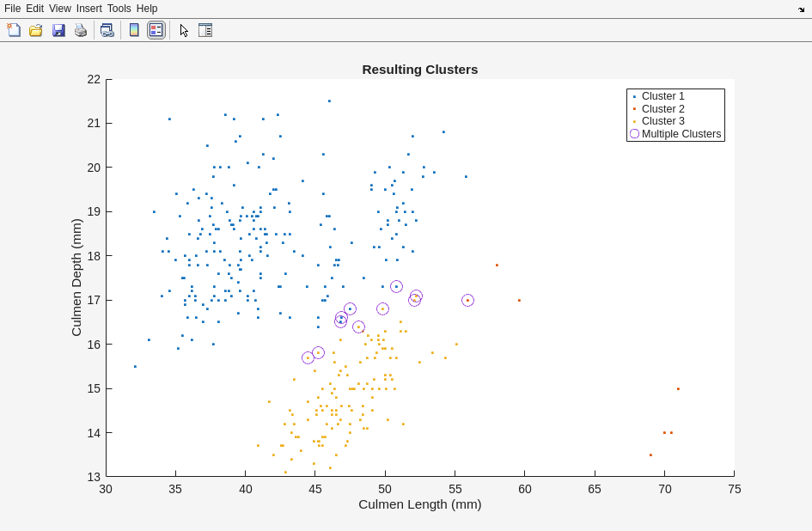Select the 'Culmen Length (mm)' x-axis label
The width and height of the screenshot is (812, 531).
(419, 504)
